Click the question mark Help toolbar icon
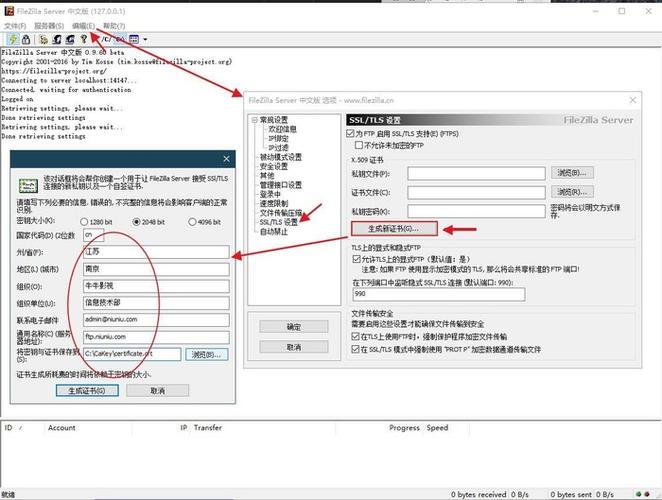Viewport: 662px width, 500px height. click(x=84, y=39)
